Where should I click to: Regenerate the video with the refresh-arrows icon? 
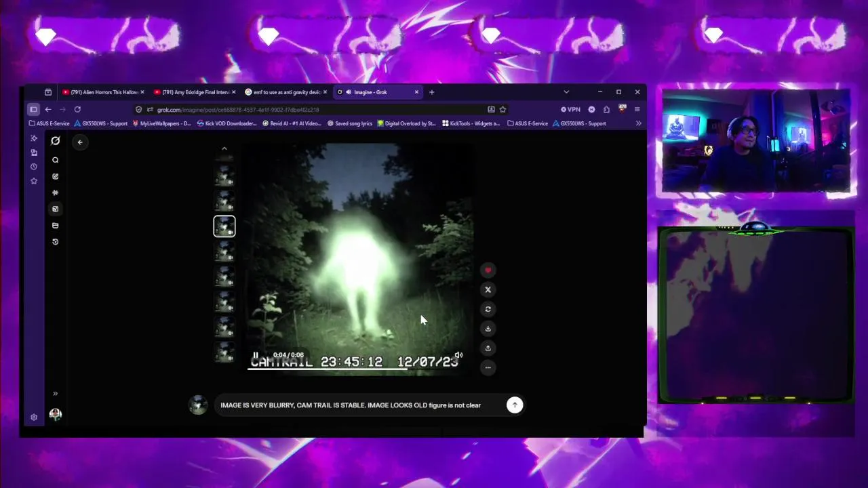pyautogui.click(x=488, y=309)
